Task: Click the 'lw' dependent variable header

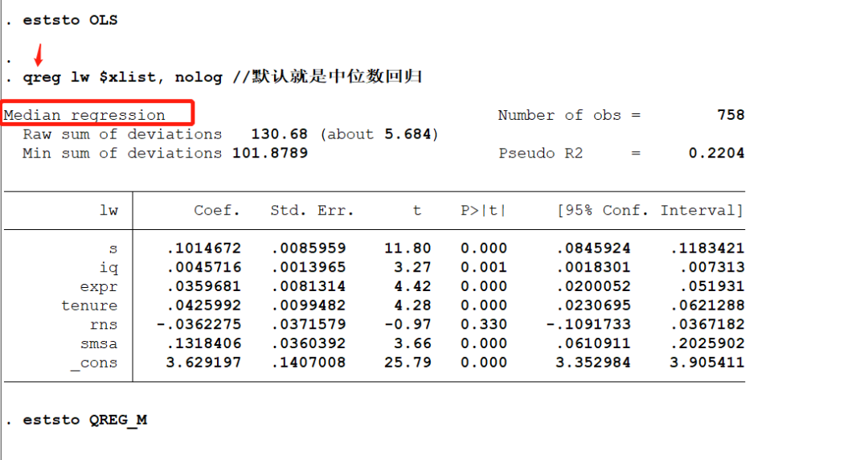Action: click(x=108, y=211)
